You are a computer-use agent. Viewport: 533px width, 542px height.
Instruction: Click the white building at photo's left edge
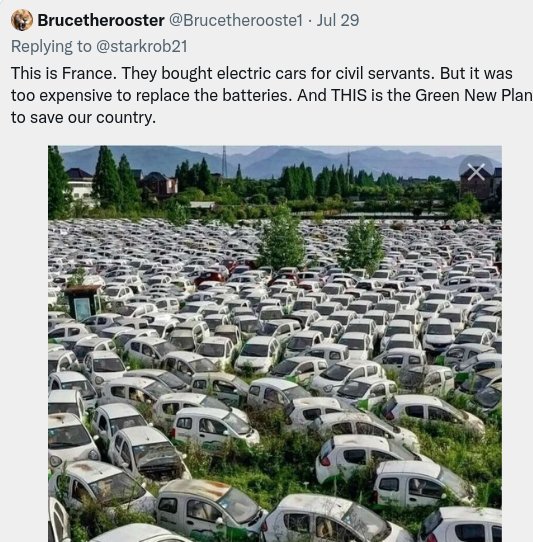tap(82, 187)
